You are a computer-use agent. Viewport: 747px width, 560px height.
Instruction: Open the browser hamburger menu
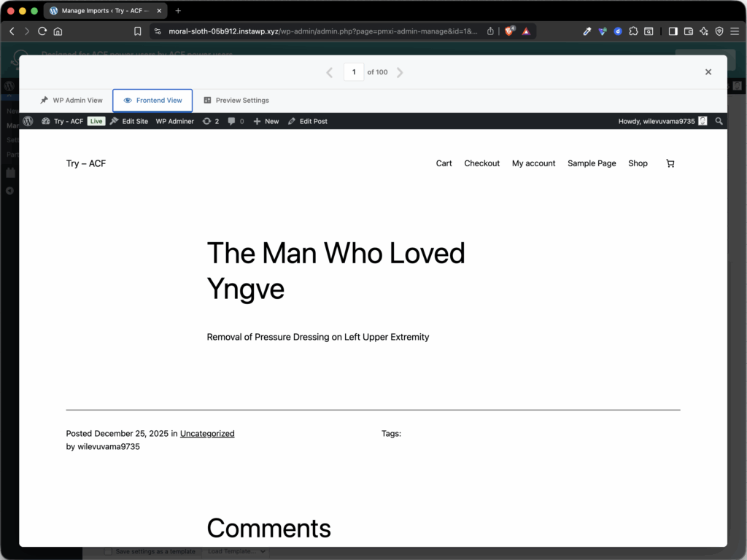735,31
